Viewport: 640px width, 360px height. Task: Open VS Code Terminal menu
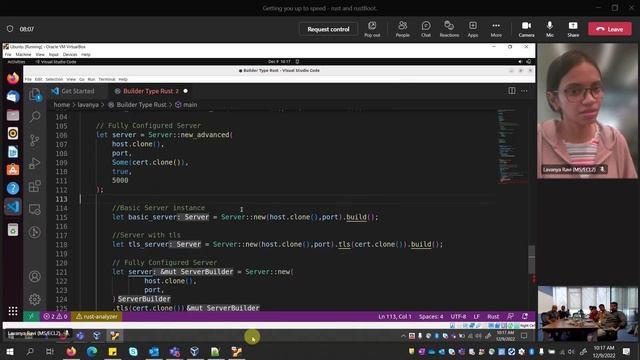pos(107,79)
